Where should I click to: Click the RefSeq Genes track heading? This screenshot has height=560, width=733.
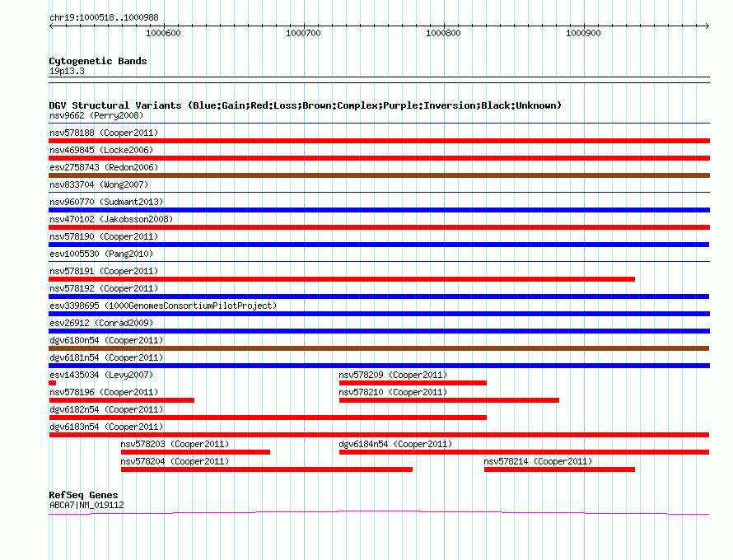(x=83, y=495)
